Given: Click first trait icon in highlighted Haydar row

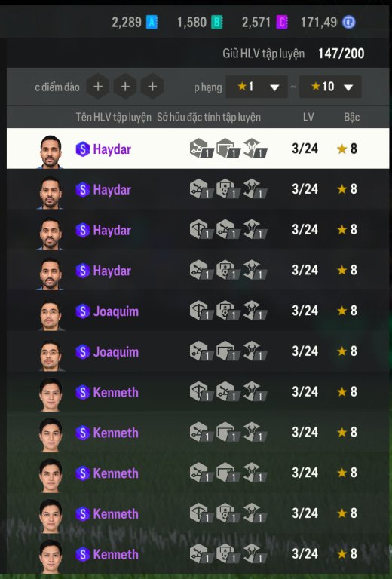Looking at the screenshot, I should [x=201, y=149].
